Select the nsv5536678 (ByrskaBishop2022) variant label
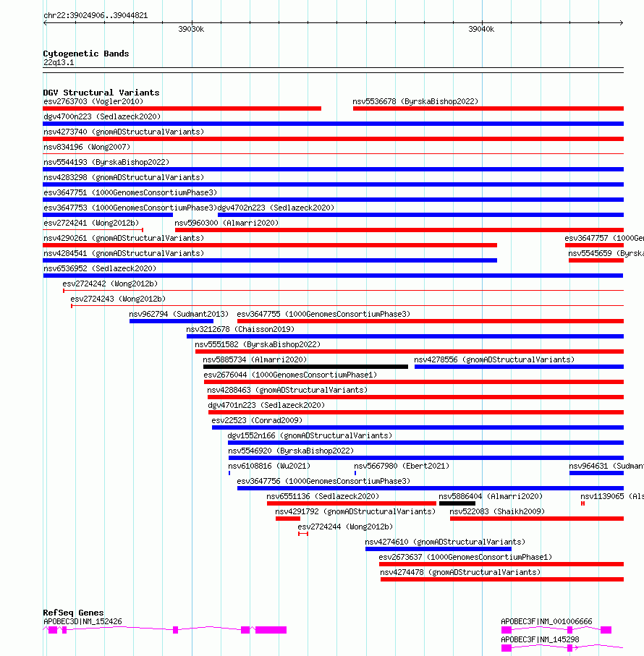 415,101
